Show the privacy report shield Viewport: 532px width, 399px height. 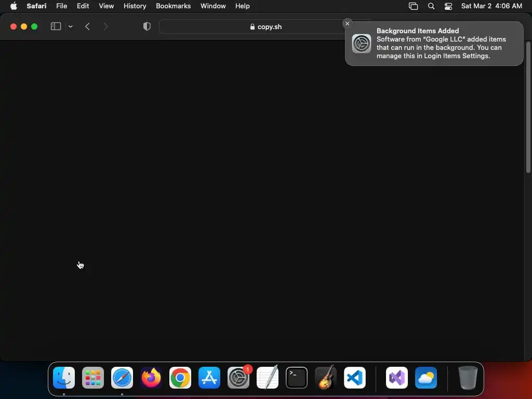[147, 26]
